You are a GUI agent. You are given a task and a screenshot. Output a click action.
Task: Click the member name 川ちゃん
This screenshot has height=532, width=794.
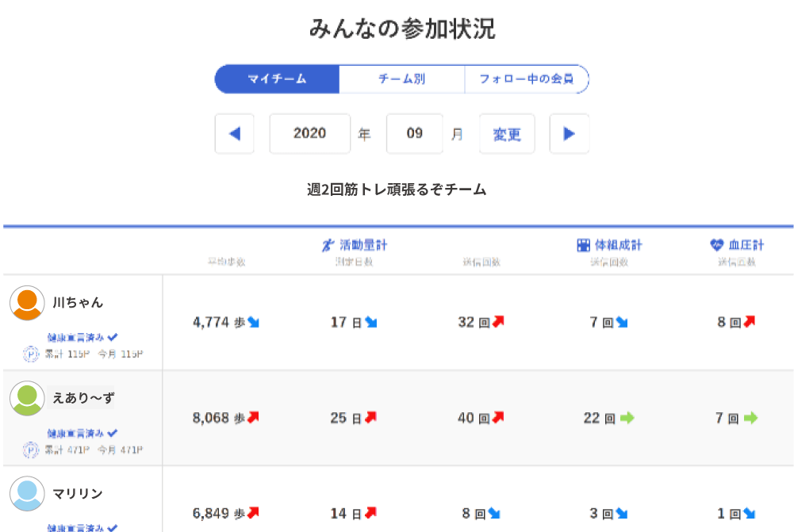(78, 303)
